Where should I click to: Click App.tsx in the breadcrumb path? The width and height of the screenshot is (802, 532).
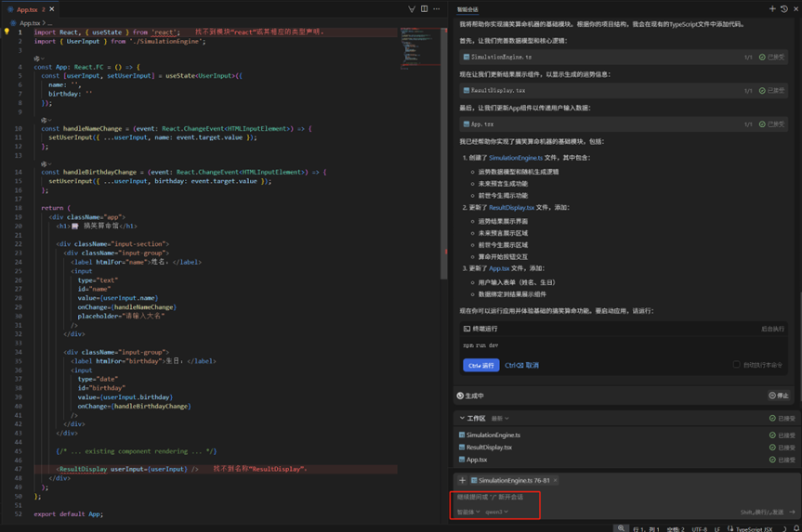[30, 23]
